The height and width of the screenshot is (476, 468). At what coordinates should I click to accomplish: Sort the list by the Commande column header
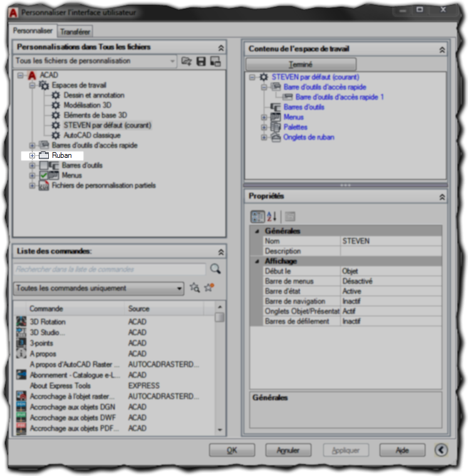click(76, 309)
